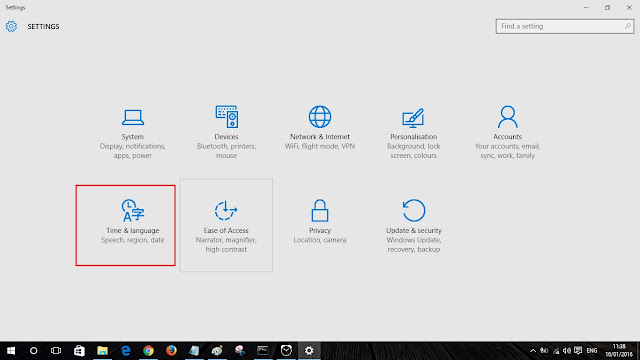Viewport: 640px width, 360px height.
Task: Click ENG language indicator in tray
Action: (x=592, y=351)
